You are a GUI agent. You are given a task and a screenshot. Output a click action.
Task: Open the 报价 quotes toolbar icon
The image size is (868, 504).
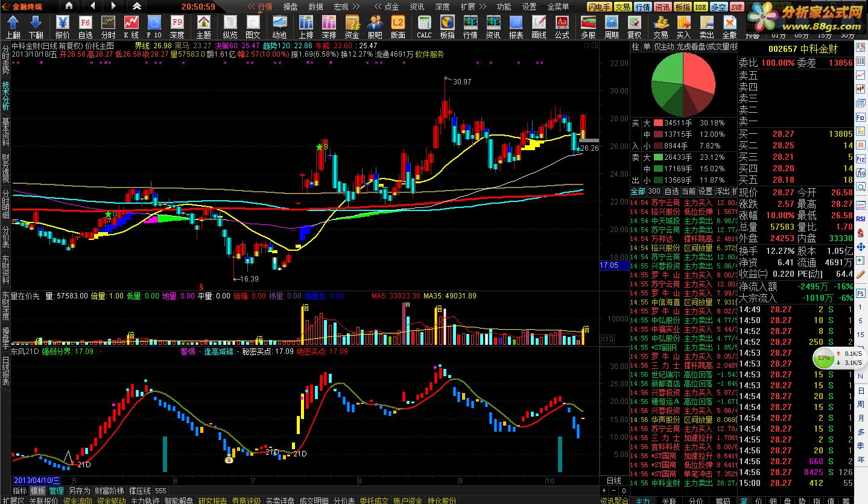[x=62, y=23]
